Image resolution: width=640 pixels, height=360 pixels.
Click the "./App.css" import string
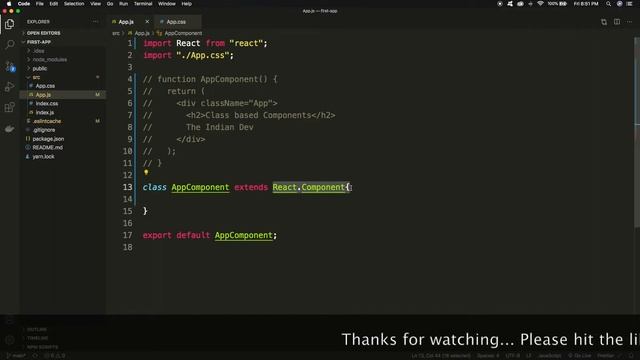click(202, 56)
